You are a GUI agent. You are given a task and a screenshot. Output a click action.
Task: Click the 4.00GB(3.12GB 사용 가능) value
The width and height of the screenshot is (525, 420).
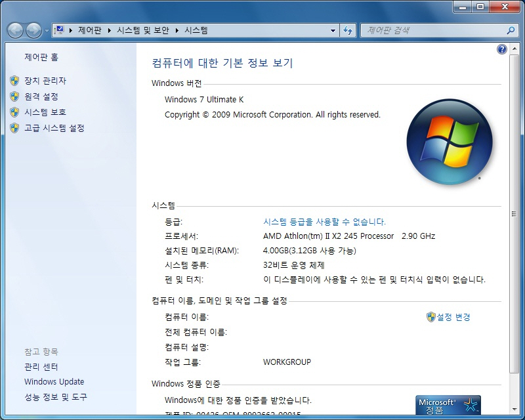(310, 251)
